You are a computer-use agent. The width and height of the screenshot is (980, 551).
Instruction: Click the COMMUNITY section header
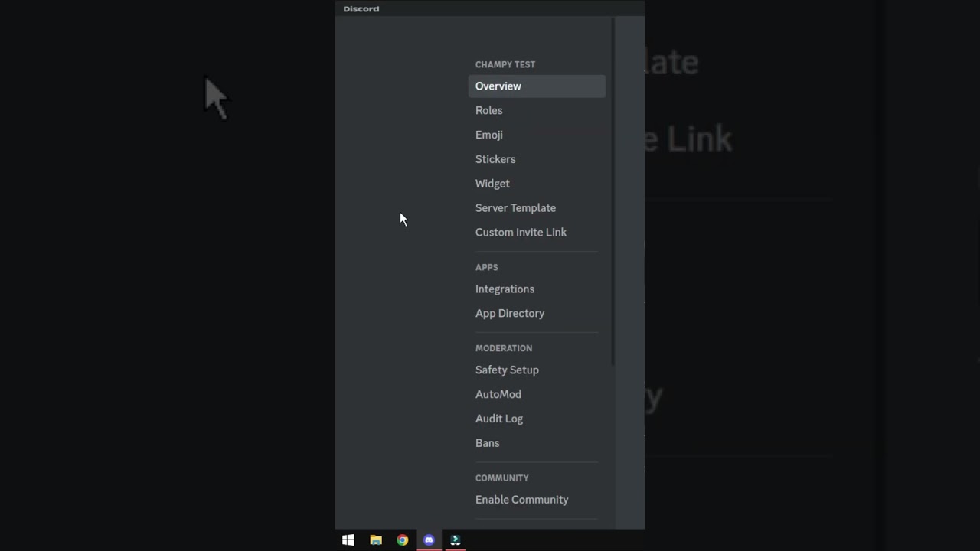pyautogui.click(x=502, y=478)
